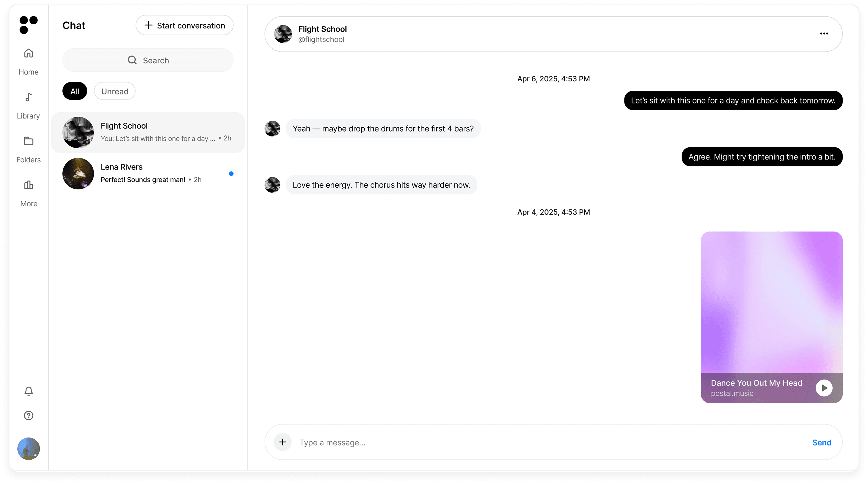Image resolution: width=868 pixels, height=484 pixels.
Task: Open the Lena Rivers conversation
Action: click(148, 174)
